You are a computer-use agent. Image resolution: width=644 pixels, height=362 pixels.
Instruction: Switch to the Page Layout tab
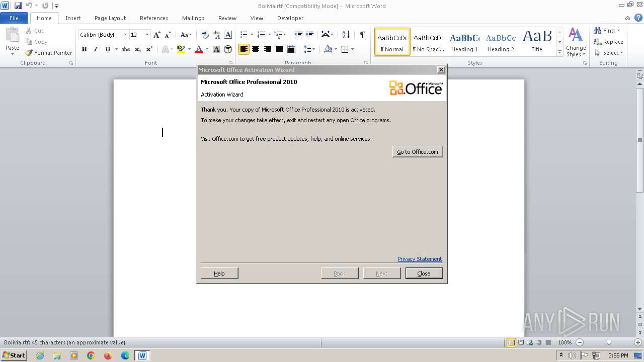[110, 18]
